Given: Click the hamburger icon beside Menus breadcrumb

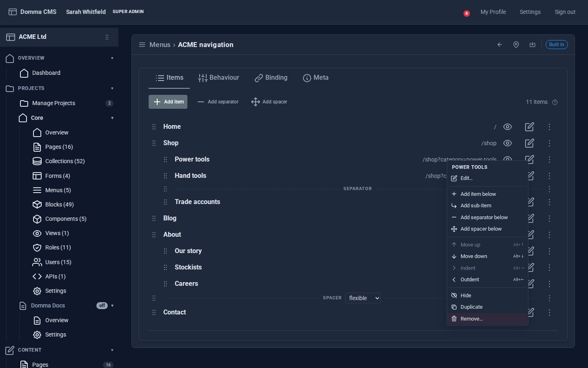Looking at the screenshot, I should click(x=142, y=45).
